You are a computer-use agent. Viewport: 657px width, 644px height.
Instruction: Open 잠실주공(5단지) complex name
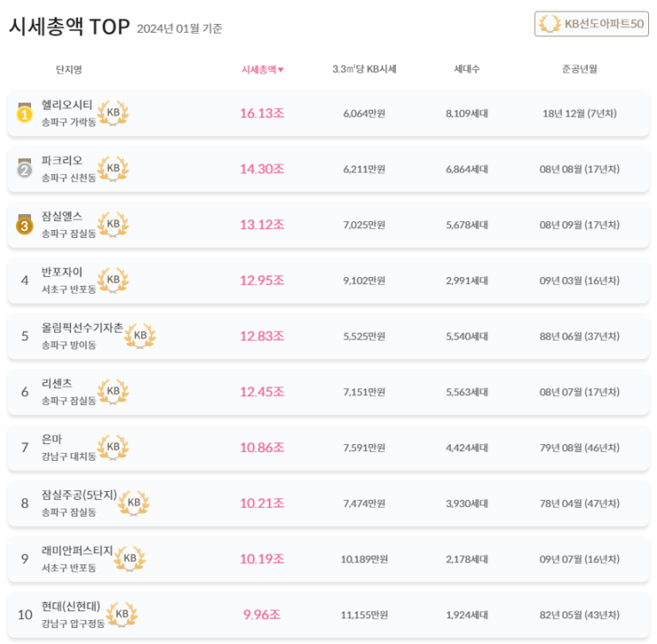[x=79, y=495]
